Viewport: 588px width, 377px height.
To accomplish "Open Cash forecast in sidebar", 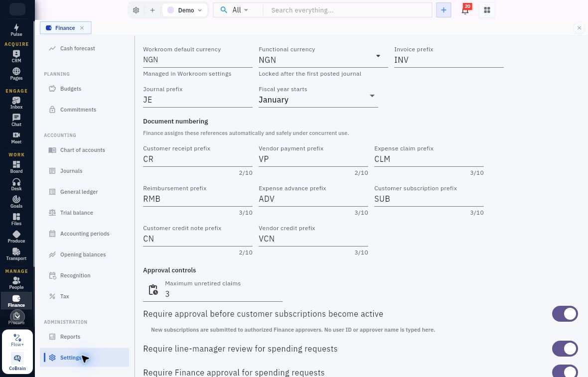I will click(84, 48).
